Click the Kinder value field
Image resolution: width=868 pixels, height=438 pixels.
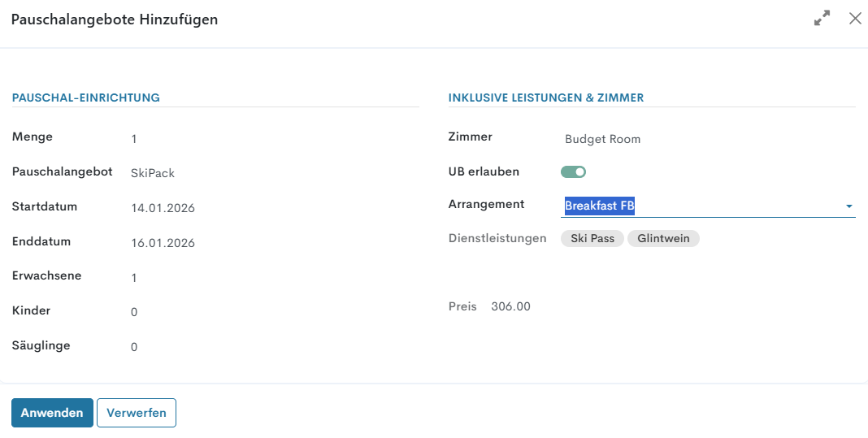pos(134,312)
